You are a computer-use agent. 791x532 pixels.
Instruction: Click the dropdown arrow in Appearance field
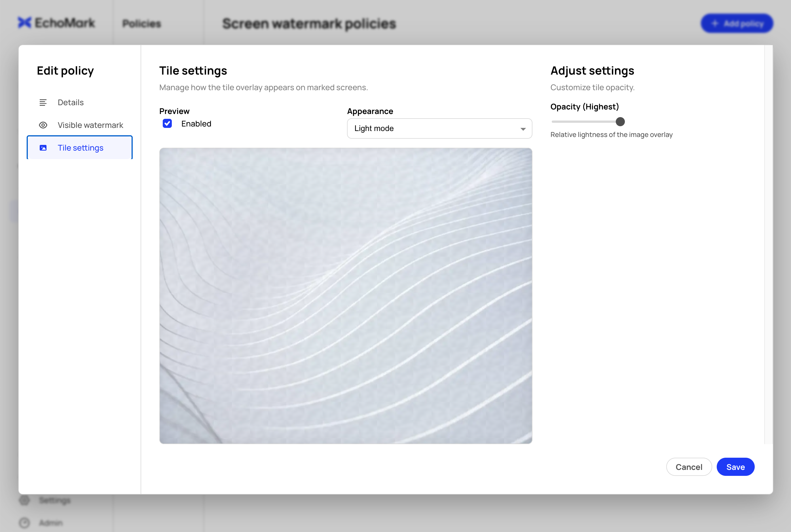(x=523, y=129)
